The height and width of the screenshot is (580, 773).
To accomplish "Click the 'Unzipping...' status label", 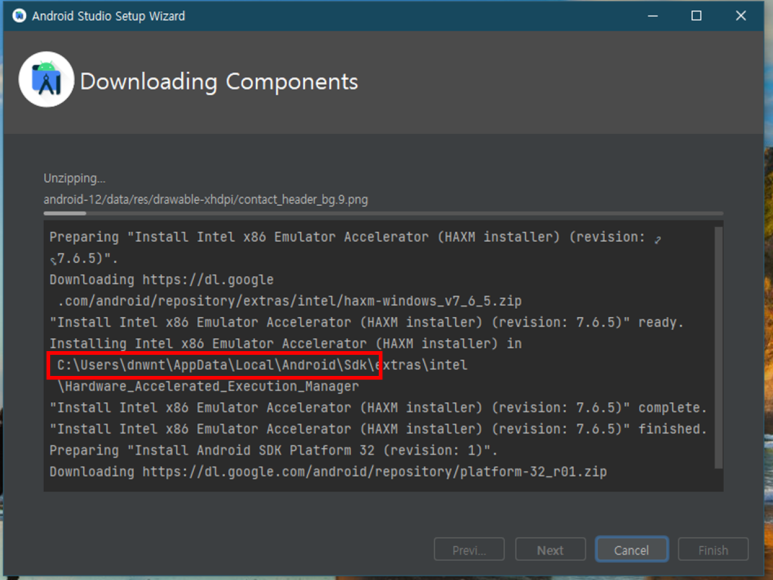I will point(74,178).
